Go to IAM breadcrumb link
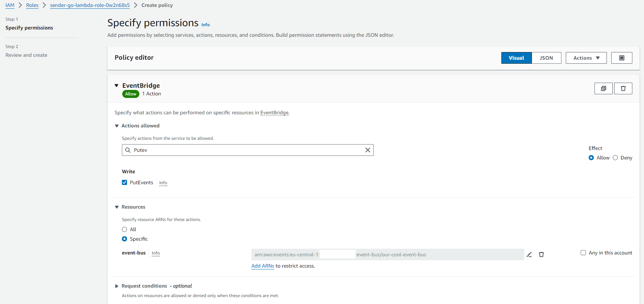644x304 pixels. 10,5
